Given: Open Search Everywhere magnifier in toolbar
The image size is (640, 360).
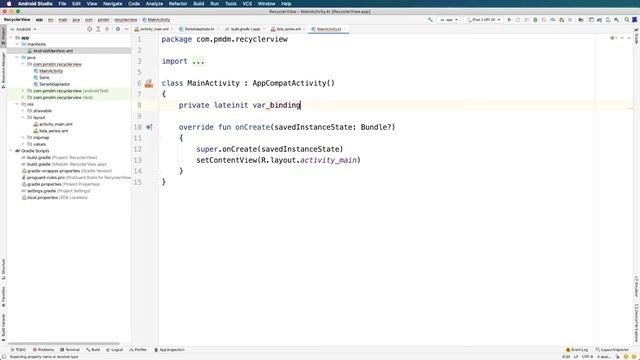Looking at the screenshot, I should (x=627, y=20).
